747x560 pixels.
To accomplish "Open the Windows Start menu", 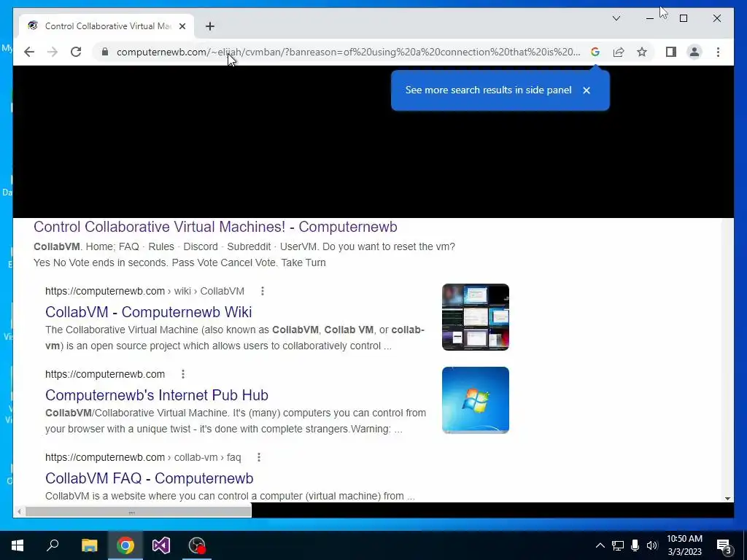I will pyautogui.click(x=18, y=545).
